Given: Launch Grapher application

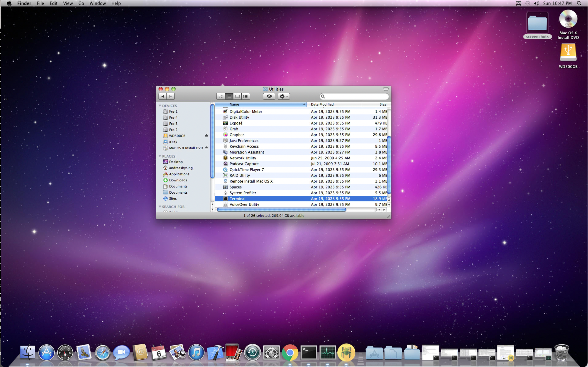Looking at the screenshot, I should pyautogui.click(x=237, y=134).
